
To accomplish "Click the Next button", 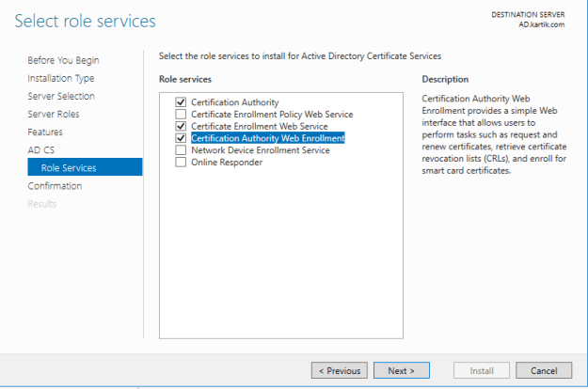I will coord(402,370).
